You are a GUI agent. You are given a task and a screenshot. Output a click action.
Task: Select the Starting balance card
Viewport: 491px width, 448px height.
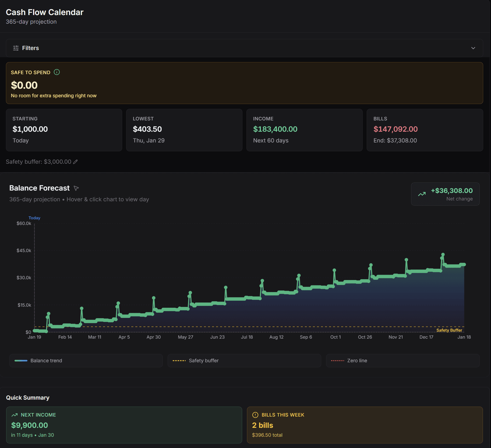64,130
